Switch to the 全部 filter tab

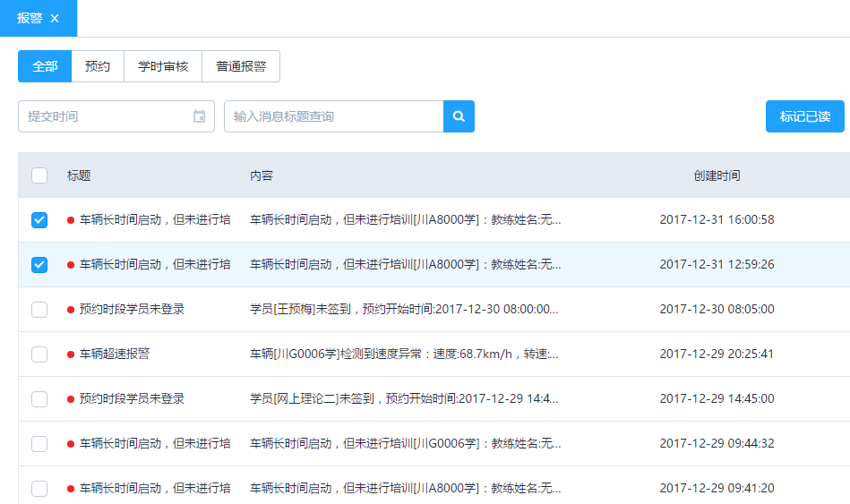pyautogui.click(x=45, y=66)
